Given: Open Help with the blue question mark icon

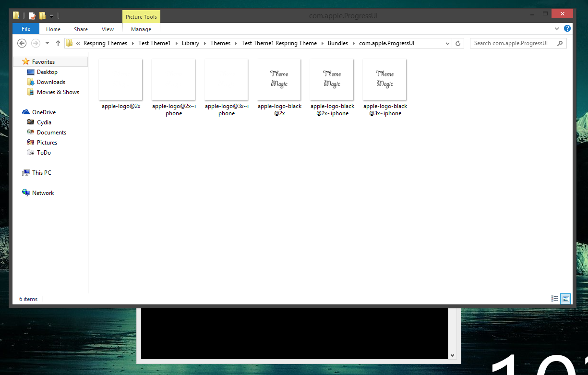Looking at the screenshot, I should [x=567, y=29].
